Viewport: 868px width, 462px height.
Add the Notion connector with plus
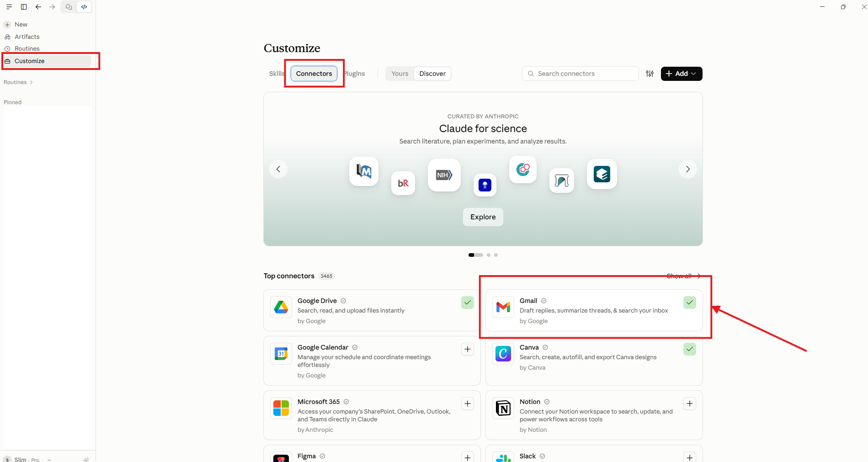click(690, 404)
